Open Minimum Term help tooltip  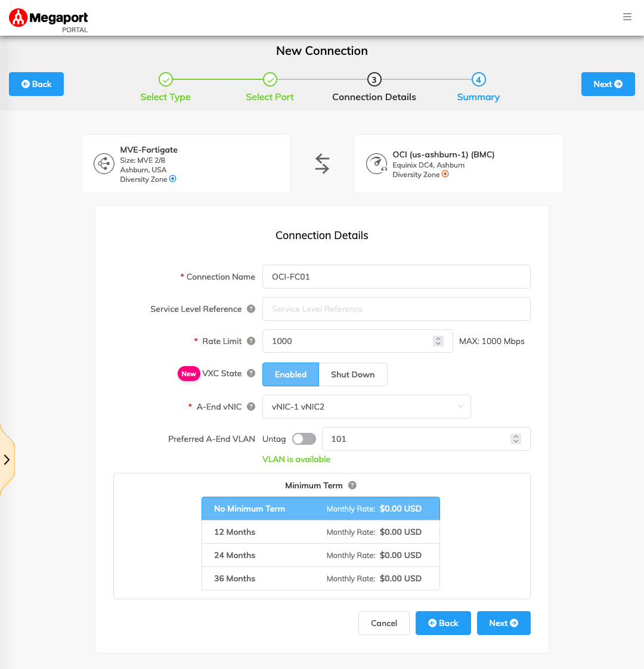click(x=352, y=485)
